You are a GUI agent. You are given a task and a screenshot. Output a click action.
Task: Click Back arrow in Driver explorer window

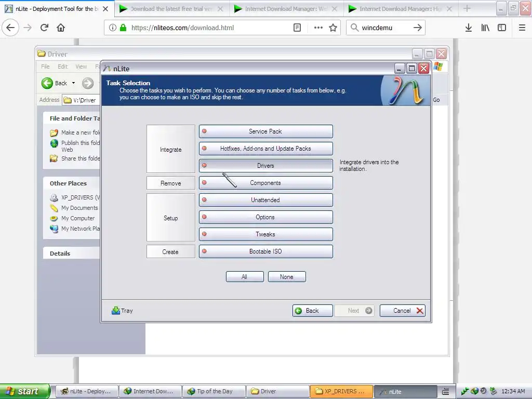[x=54, y=83]
